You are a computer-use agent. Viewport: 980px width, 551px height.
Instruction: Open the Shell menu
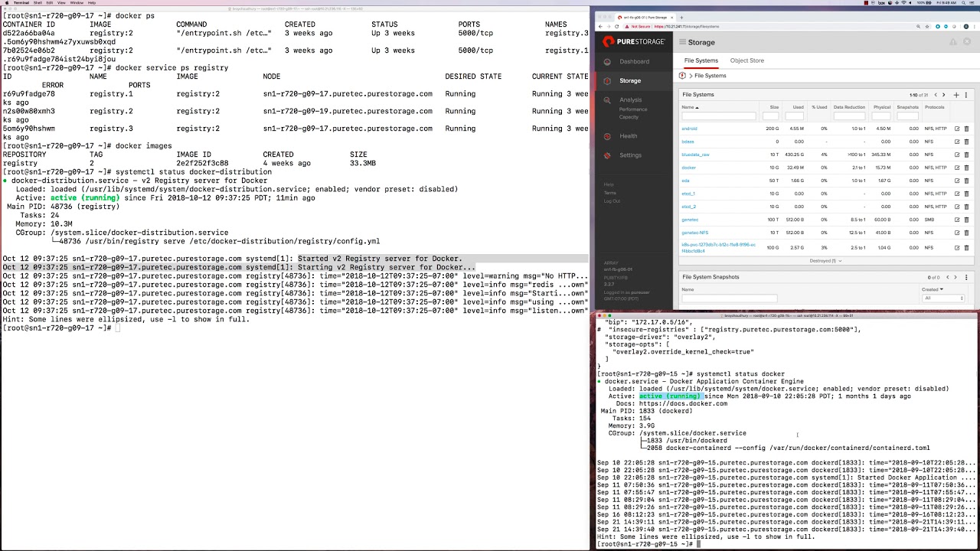38,3
